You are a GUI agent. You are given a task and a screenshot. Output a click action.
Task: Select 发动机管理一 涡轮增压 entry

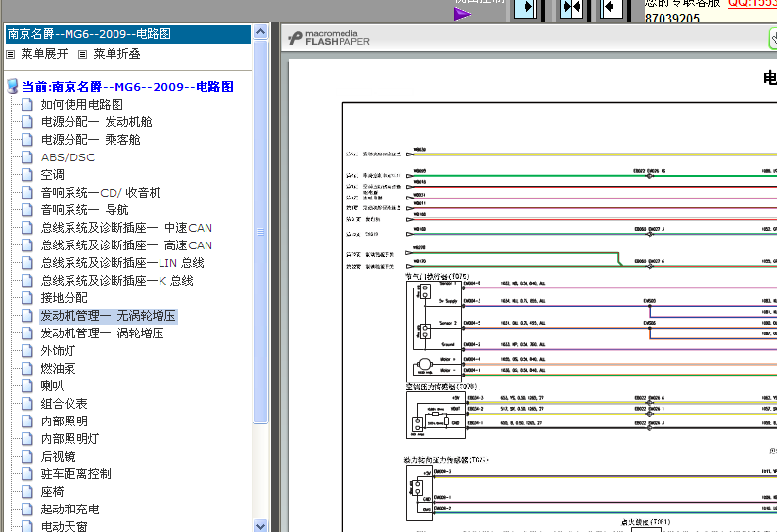[x=102, y=333]
